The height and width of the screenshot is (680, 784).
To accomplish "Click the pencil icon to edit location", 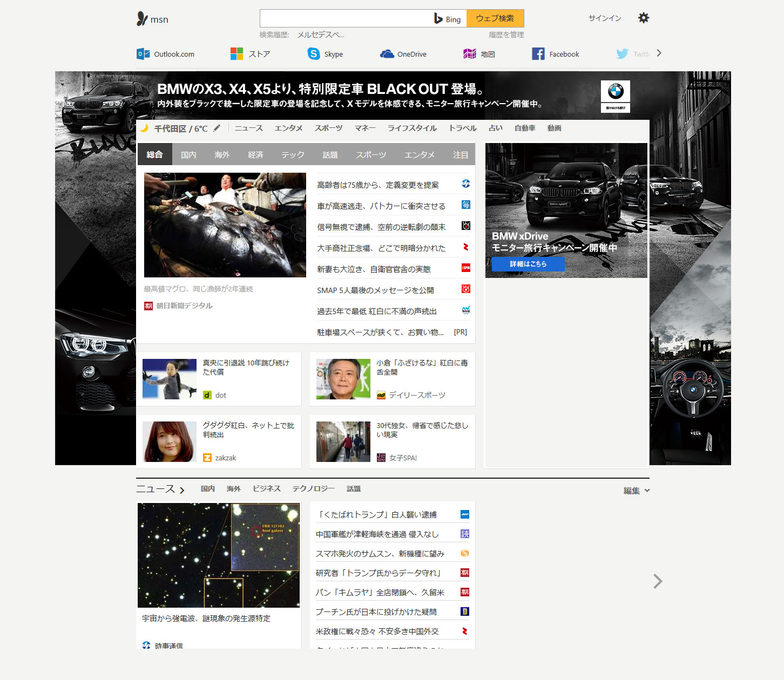I will [217, 128].
